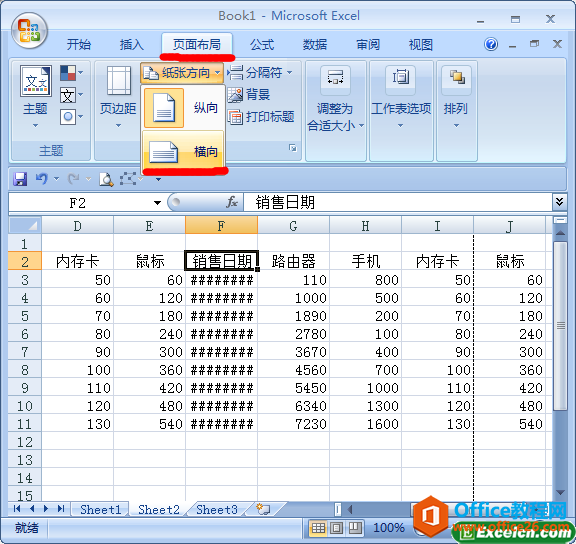Click cell H11 with value 1600
Viewport: 576px width, 544px height.
tap(366, 424)
